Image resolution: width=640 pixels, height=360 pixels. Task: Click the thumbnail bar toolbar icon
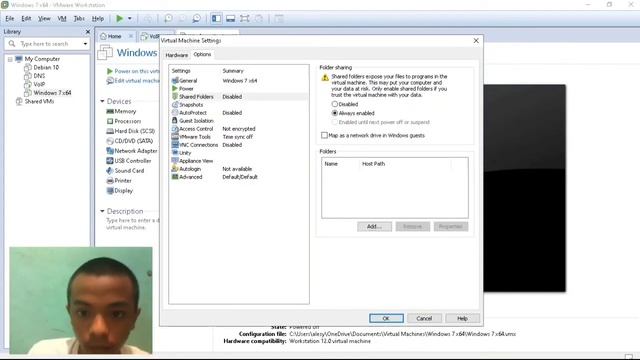[x=231, y=18]
